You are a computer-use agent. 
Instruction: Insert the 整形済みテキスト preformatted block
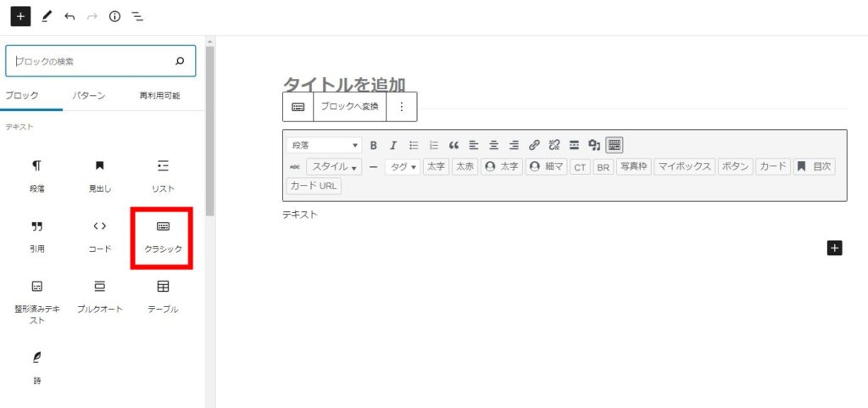(36, 303)
